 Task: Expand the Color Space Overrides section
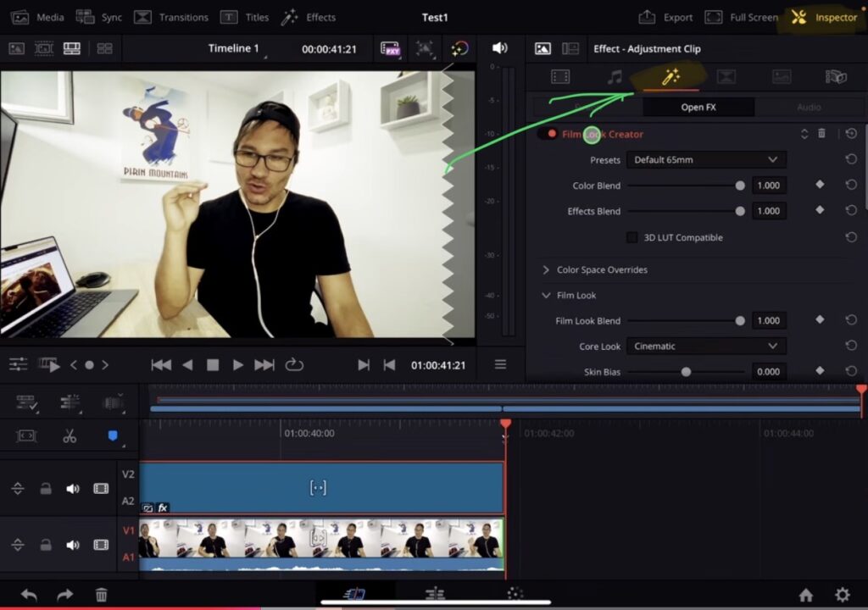click(x=602, y=269)
